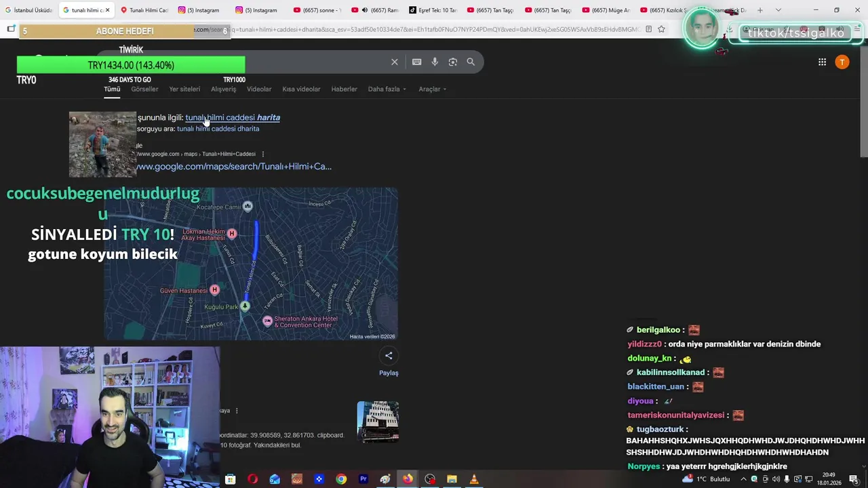868x488 pixels.
Task: Switch to the Tunalı Hilmi Cad Maps tab
Action: click(144, 10)
